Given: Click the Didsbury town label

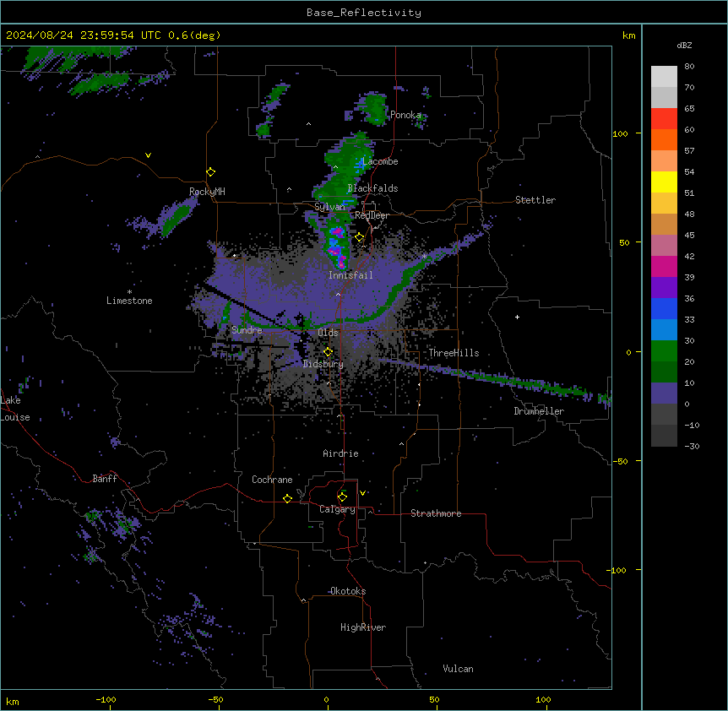Looking at the screenshot, I should [x=323, y=364].
